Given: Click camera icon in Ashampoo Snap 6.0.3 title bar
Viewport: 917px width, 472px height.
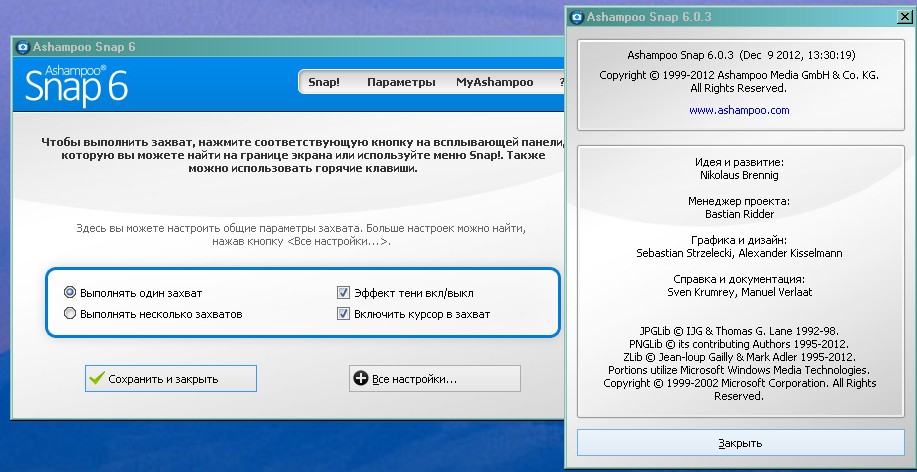Looking at the screenshot, I should 577,17.
